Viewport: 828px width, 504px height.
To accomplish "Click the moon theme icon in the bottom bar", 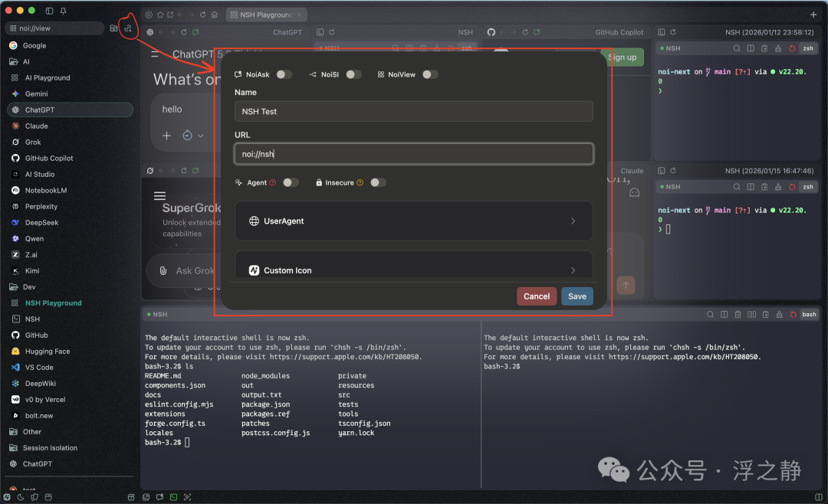I will 21,496.
